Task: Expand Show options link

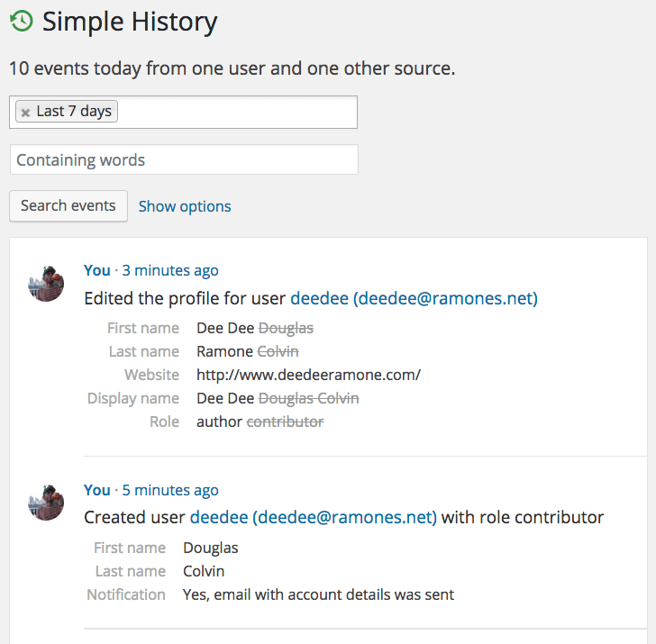Action: pyautogui.click(x=185, y=206)
